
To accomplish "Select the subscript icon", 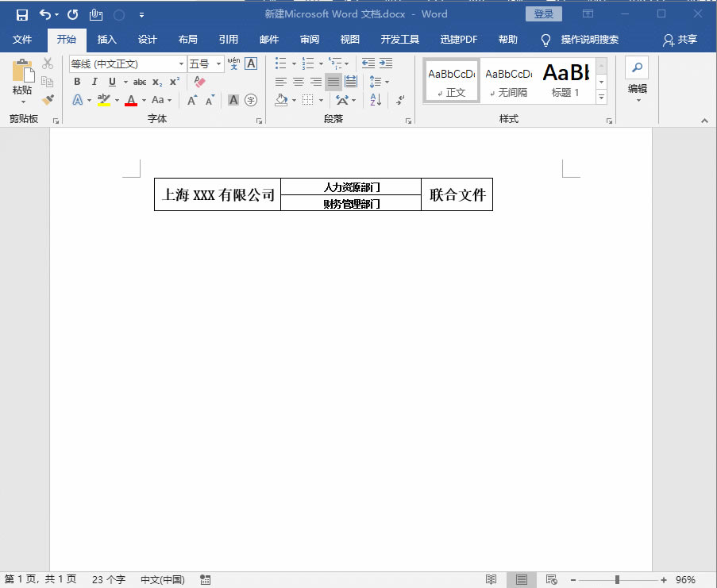I will 157,82.
